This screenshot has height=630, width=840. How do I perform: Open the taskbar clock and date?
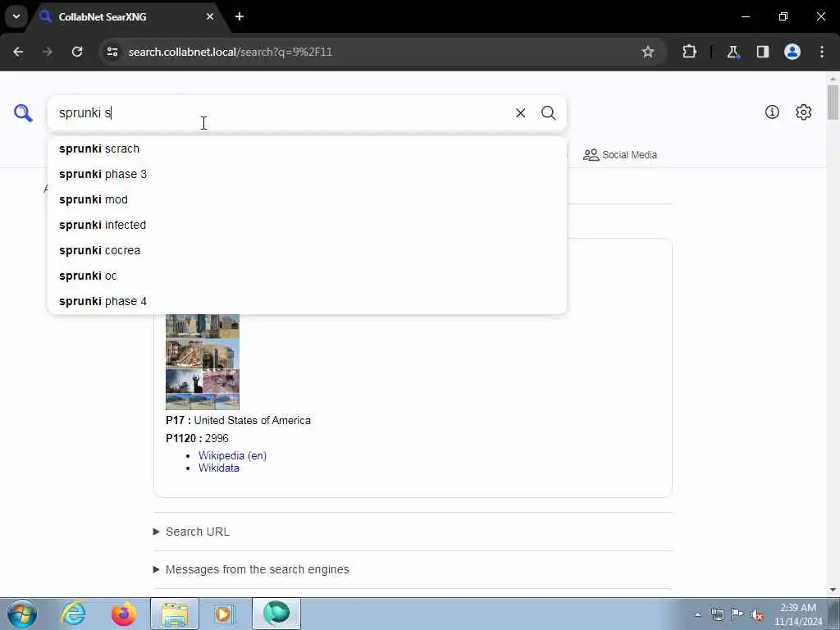click(x=798, y=614)
